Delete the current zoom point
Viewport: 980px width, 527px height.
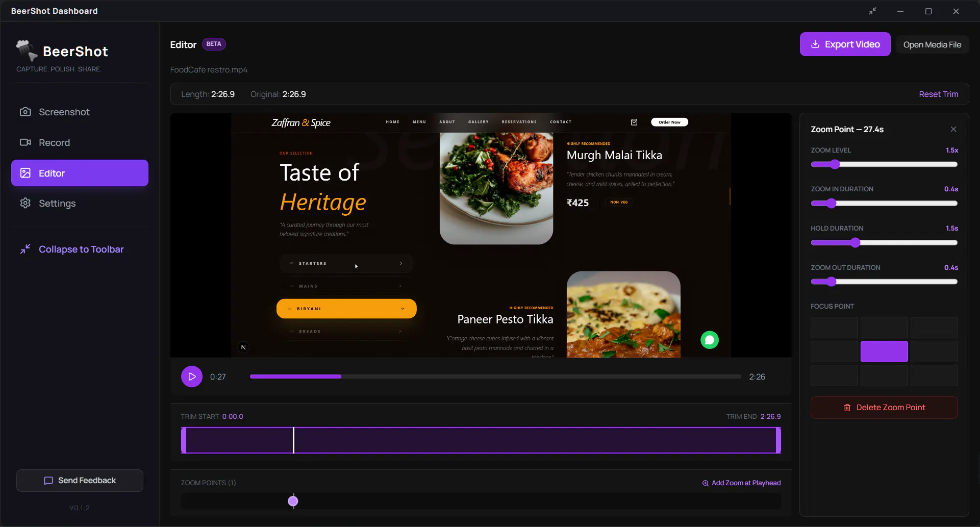coord(884,408)
